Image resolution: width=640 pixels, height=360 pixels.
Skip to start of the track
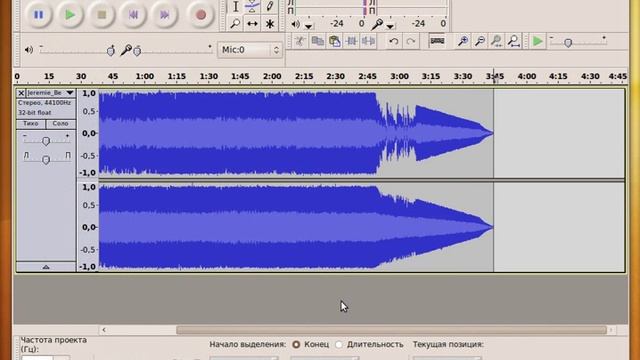[133, 15]
